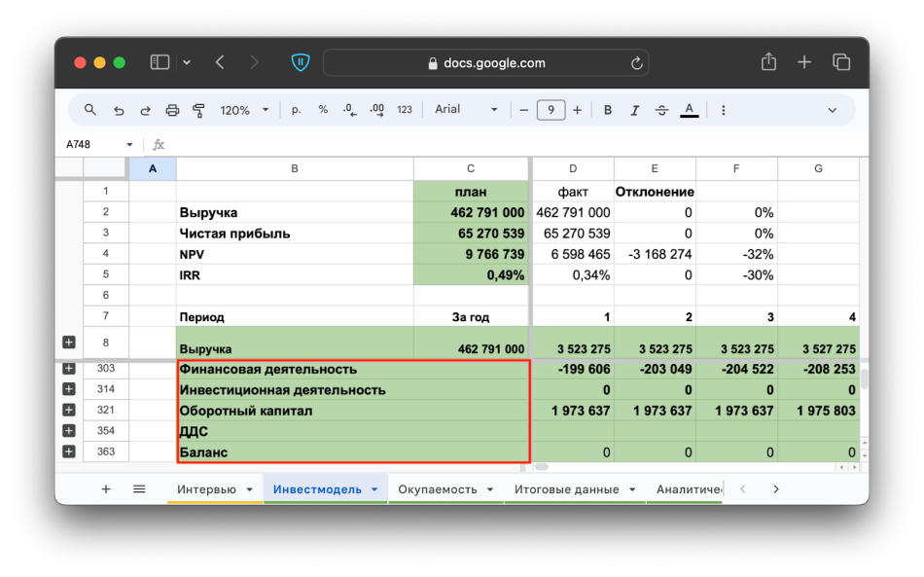Screen dimensions: 924x577
Task: Click the font size input field
Action: [x=551, y=110]
